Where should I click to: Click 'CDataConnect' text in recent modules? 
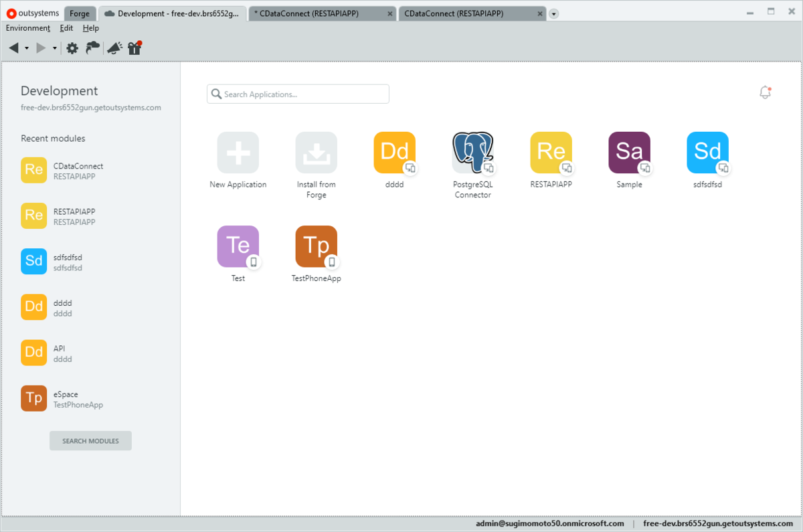pyautogui.click(x=78, y=166)
